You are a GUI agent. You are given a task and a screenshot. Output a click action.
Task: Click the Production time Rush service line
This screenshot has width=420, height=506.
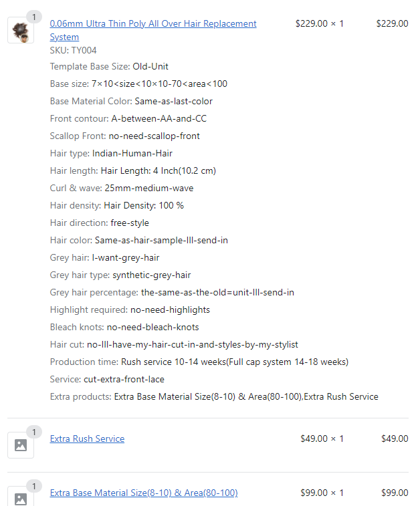(x=199, y=362)
